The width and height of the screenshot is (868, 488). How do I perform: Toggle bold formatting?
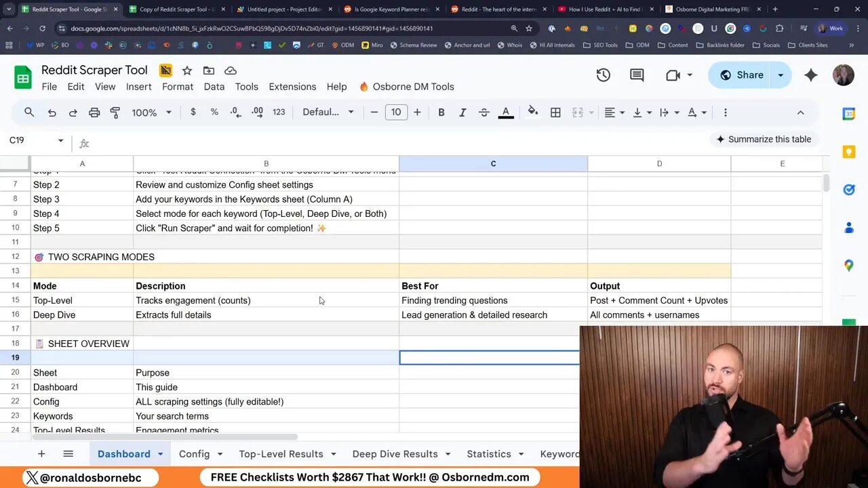tap(441, 112)
